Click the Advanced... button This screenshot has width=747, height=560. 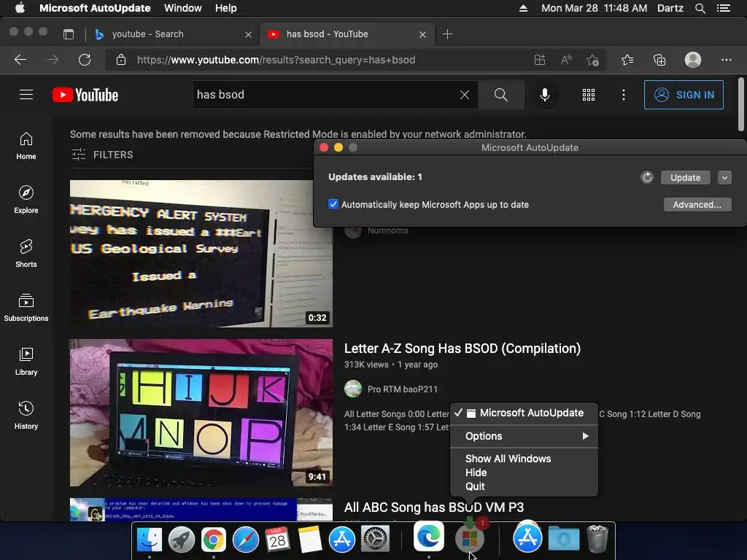(x=697, y=204)
